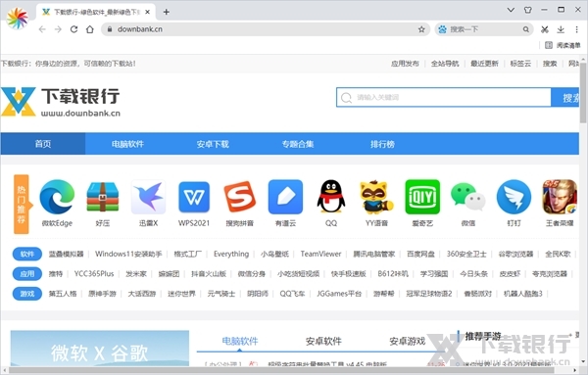The height and width of the screenshot is (375, 588).
Task: Click the 下载银行 site logo
Action: 61,102
